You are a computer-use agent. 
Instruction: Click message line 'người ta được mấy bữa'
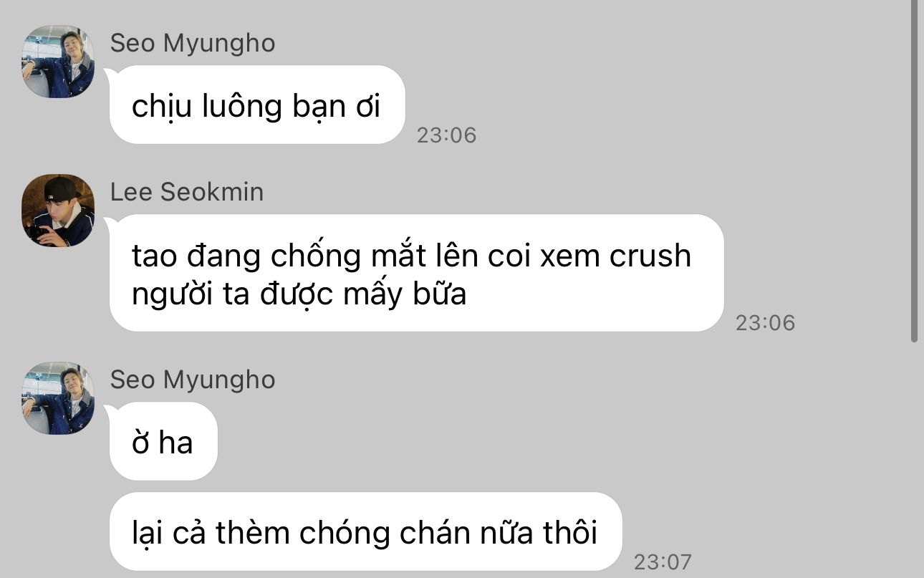click(x=299, y=294)
